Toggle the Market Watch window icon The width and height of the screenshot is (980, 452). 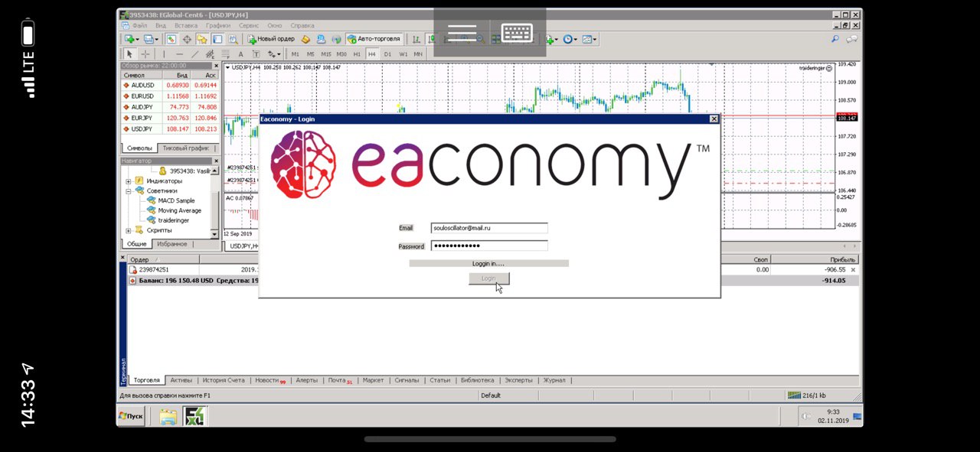[x=171, y=39]
